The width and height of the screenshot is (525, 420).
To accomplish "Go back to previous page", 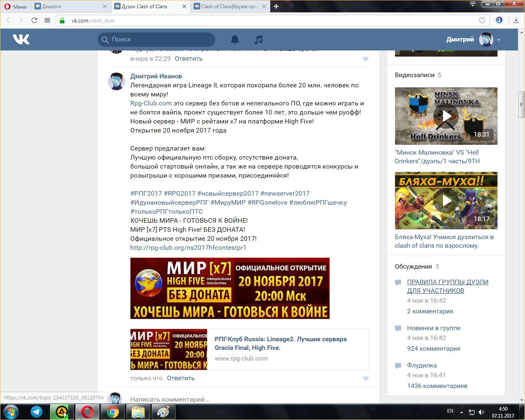I will coord(8,21).
